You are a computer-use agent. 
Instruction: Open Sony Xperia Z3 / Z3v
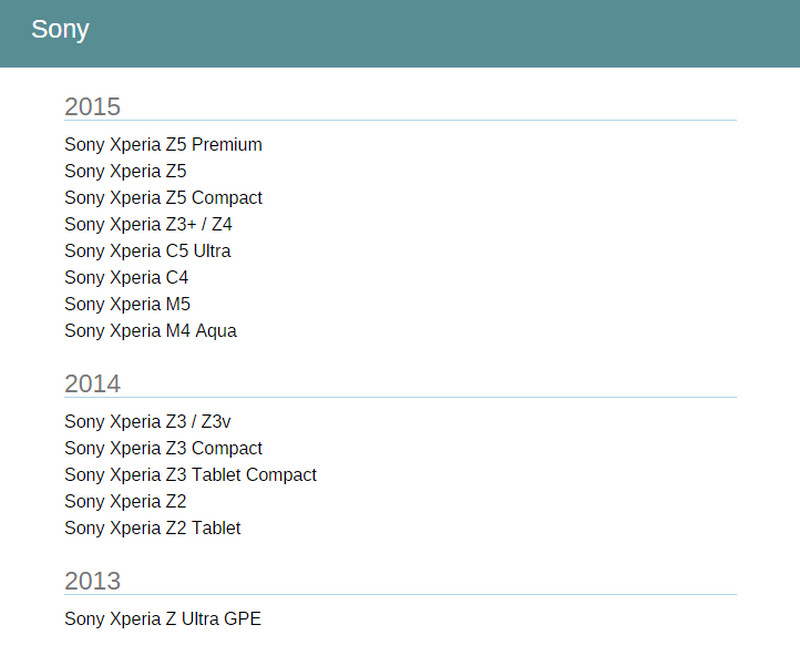(147, 422)
